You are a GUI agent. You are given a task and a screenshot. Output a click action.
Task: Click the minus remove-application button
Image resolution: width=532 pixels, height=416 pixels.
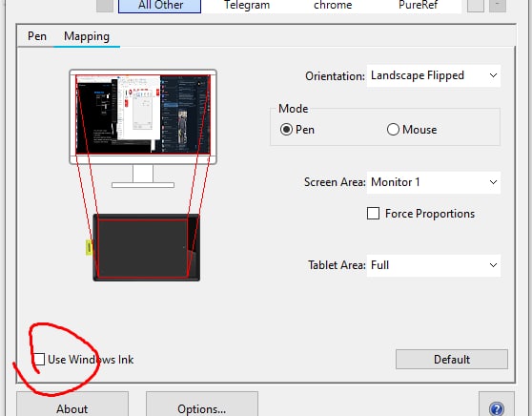[498, 5]
